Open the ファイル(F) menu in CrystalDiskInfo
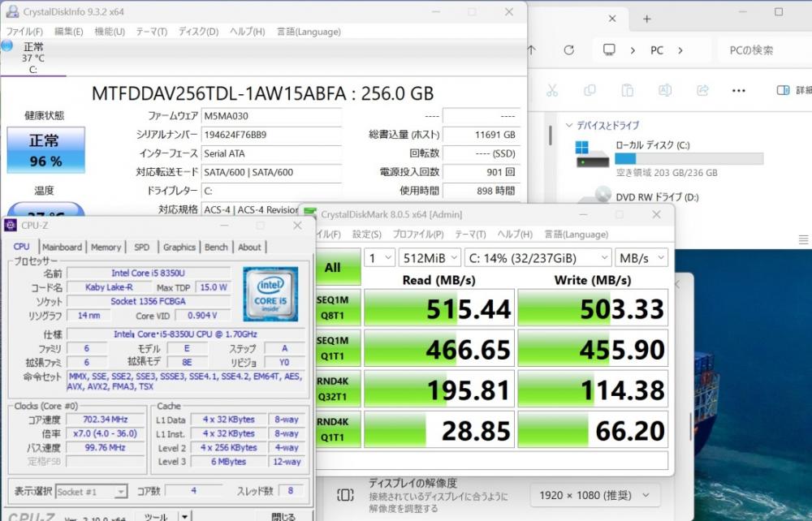Screen dimensions: 812x521 click(x=24, y=32)
